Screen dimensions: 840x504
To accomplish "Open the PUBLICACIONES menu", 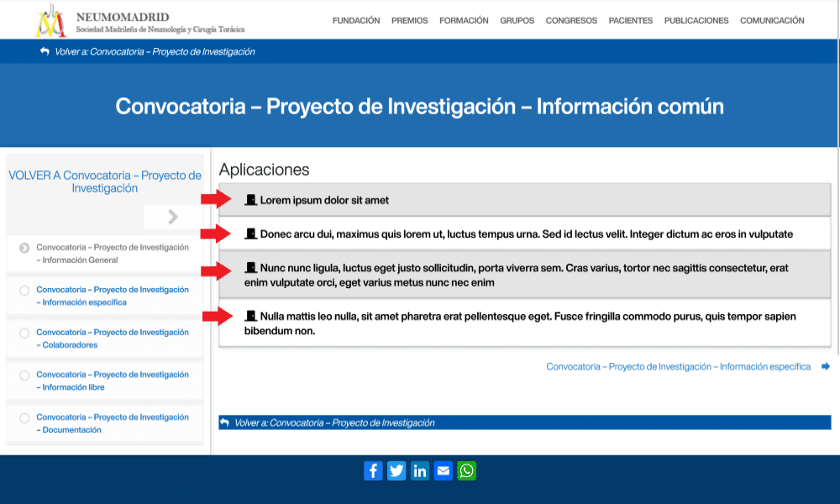I will pyautogui.click(x=696, y=21).
